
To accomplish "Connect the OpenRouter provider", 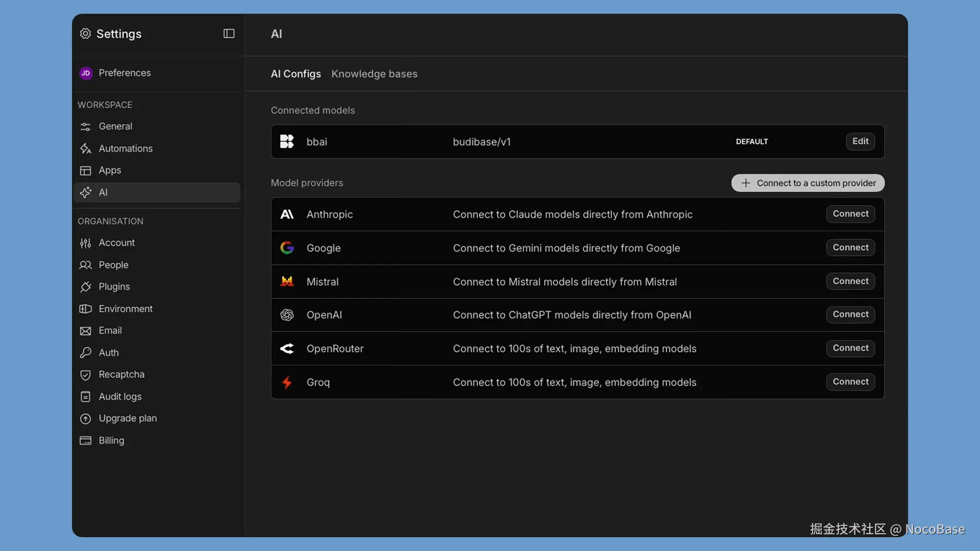I will click(x=850, y=348).
